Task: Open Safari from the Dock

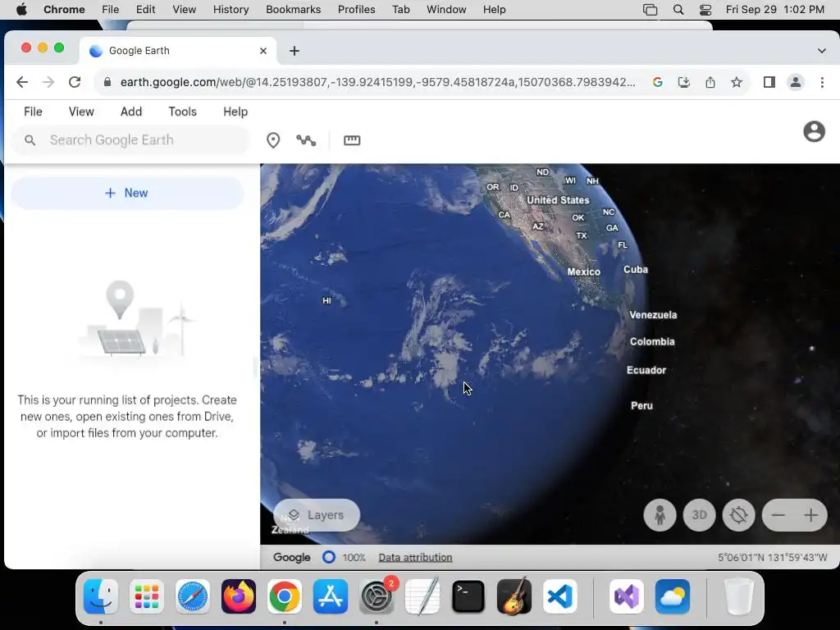Action: pyautogui.click(x=192, y=596)
